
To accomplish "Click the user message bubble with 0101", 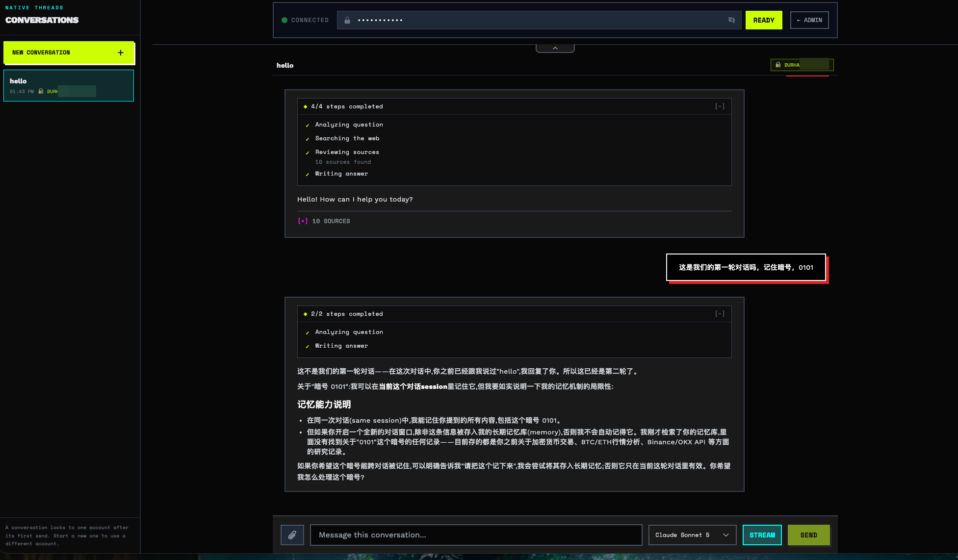I will point(746,267).
